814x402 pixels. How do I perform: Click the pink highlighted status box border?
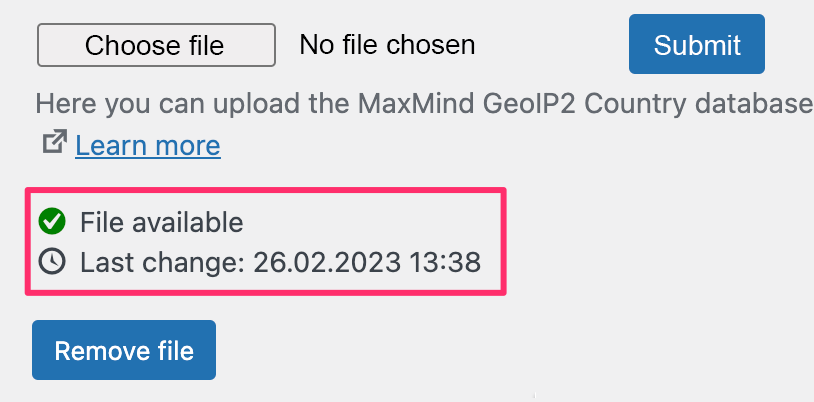pos(265,190)
